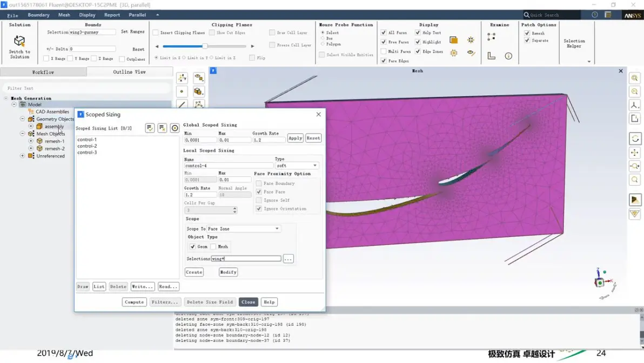The width and height of the screenshot is (644, 363).
Task: Click the zoom in magnifier icon
Action: tap(635, 78)
